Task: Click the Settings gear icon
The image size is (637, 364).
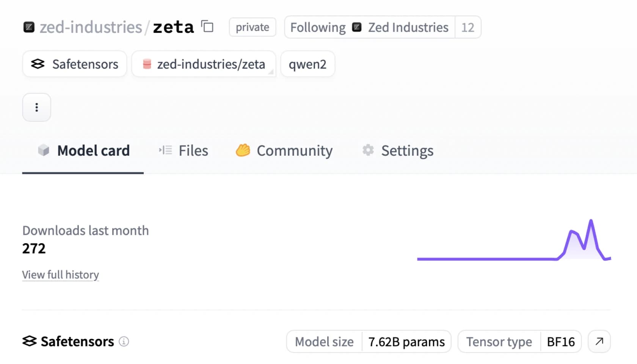Action: click(x=368, y=150)
